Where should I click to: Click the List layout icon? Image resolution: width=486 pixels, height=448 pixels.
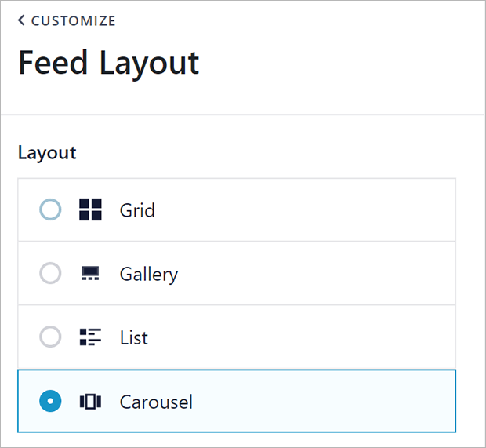coord(90,337)
